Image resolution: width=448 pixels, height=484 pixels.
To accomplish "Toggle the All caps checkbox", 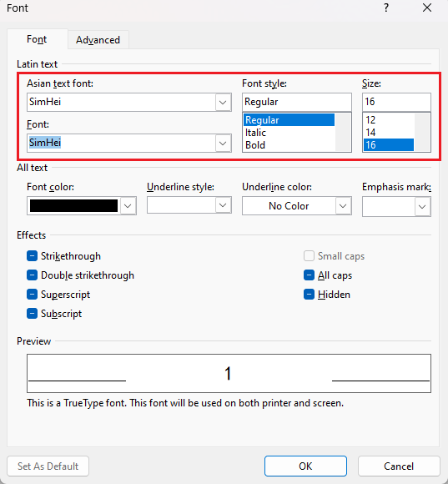I will 309,275.
